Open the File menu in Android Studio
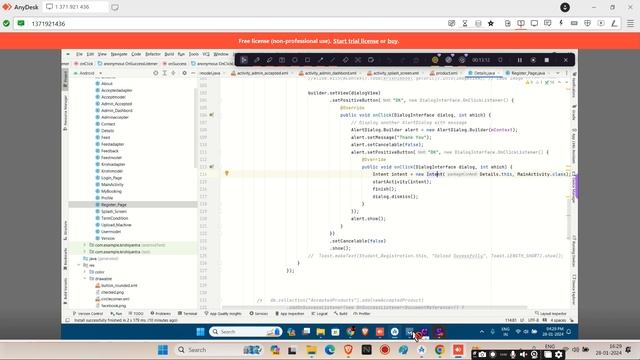The width and height of the screenshot is (640, 360). click(x=79, y=54)
